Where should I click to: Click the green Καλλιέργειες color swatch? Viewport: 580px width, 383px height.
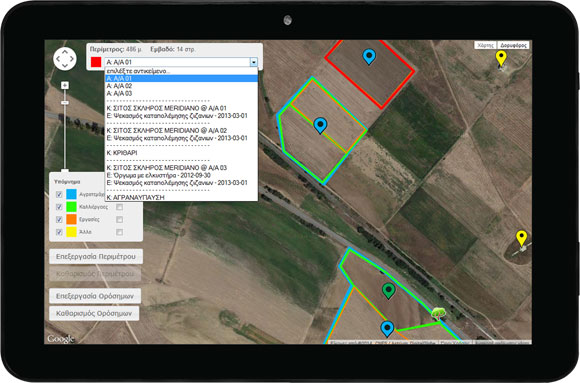pyautogui.click(x=71, y=207)
